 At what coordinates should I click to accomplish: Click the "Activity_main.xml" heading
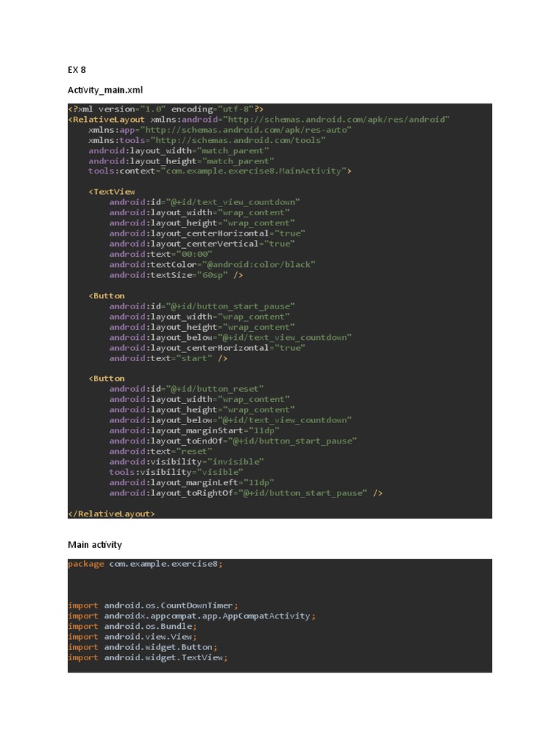pyautogui.click(x=106, y=90)
